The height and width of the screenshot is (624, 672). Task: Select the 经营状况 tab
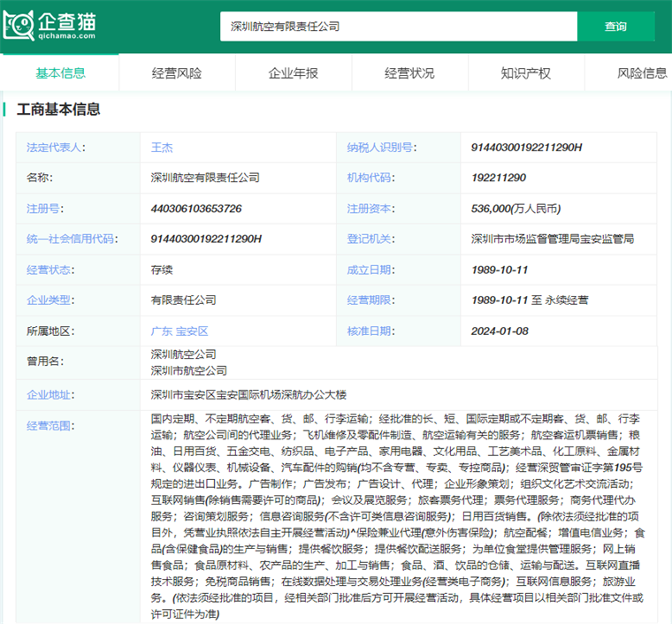[x=409, y=73]
